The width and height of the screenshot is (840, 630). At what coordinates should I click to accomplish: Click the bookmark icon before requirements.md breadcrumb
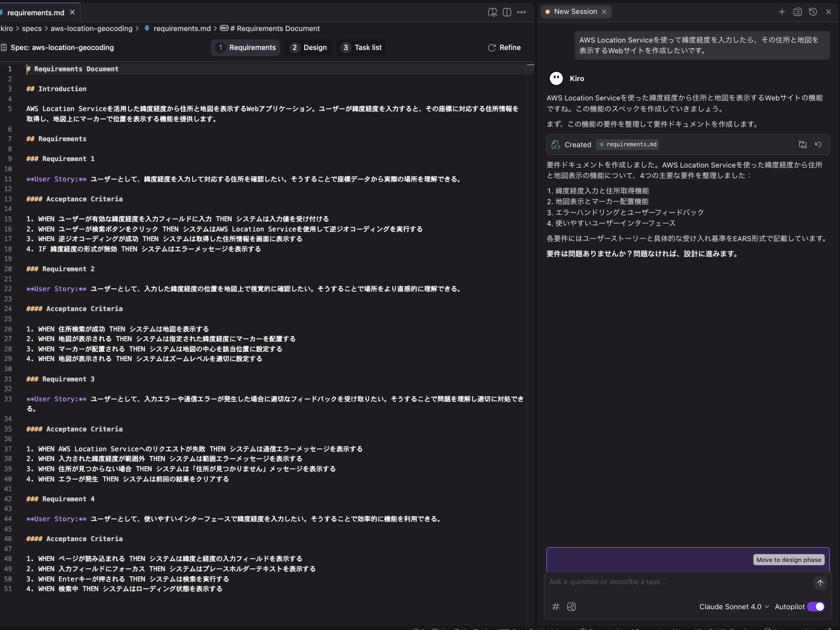pyautogui.click(x=147, y=28)
